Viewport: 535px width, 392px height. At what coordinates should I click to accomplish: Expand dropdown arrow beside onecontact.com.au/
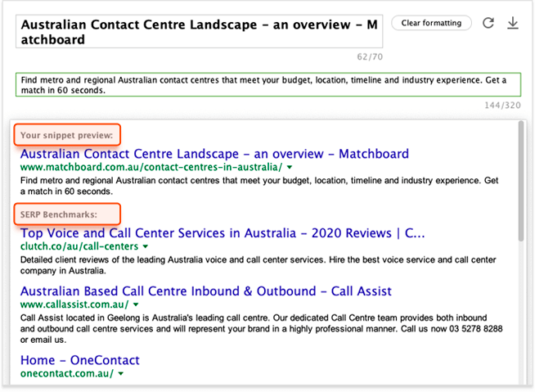click(121, 374)
